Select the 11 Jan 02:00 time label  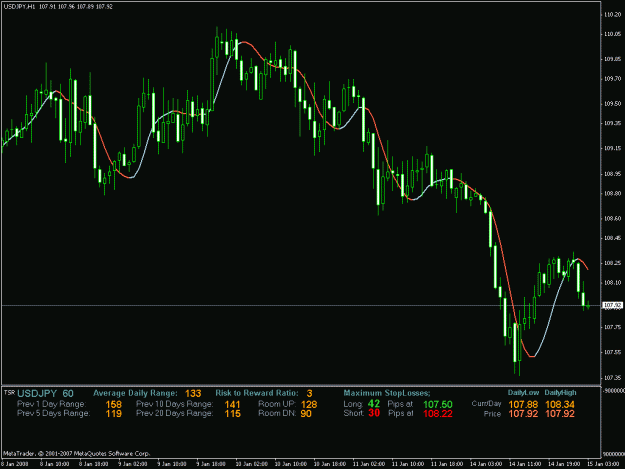coord(369,464)
